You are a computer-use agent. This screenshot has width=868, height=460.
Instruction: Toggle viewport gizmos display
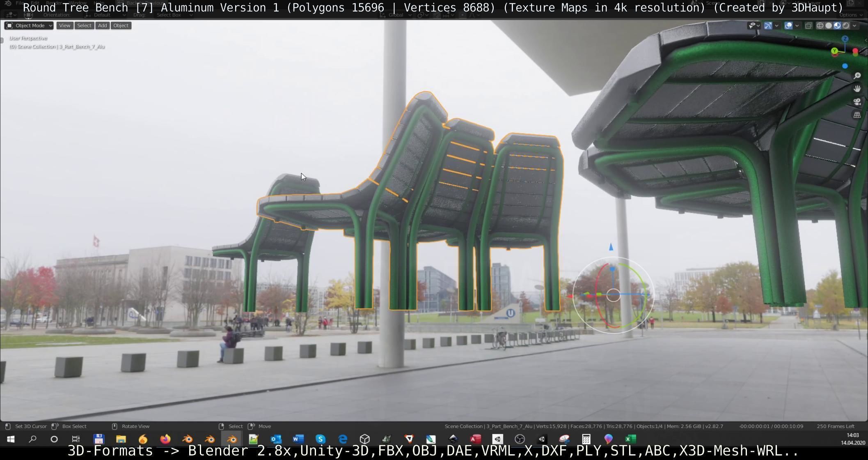click(768, 25)
